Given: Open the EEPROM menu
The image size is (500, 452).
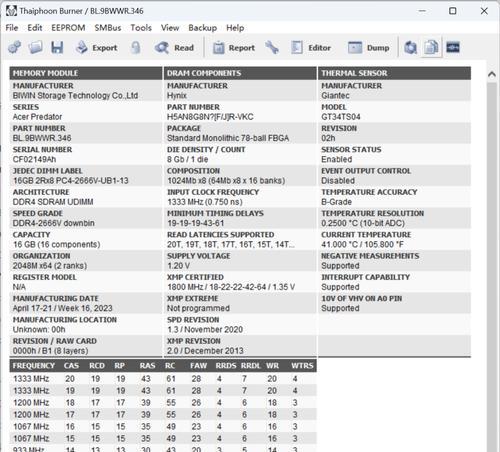Looking at the screenshot, I should (x=68, y=28).
